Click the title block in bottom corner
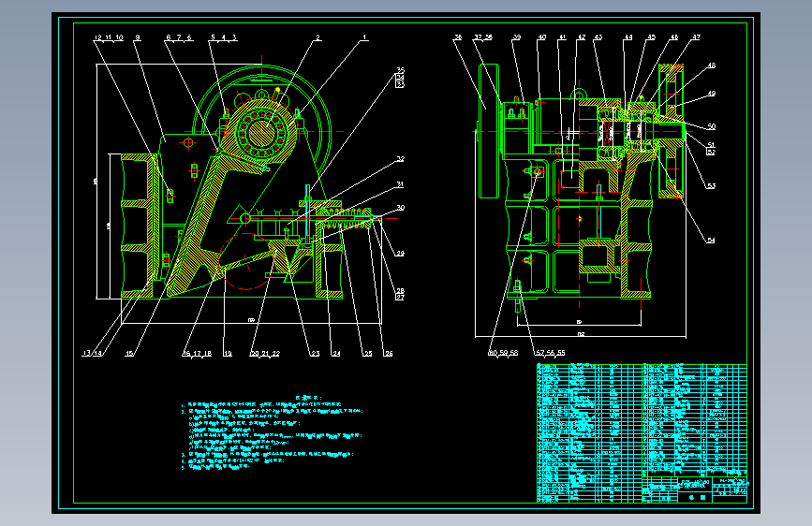This screenshot has height=526, width=812. [695, 489]
